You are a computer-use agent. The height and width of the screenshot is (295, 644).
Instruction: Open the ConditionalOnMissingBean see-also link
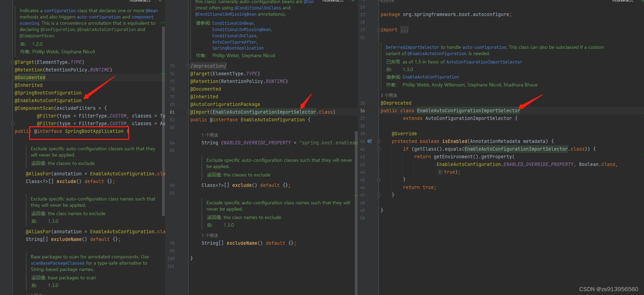click(x=242, y=30)
